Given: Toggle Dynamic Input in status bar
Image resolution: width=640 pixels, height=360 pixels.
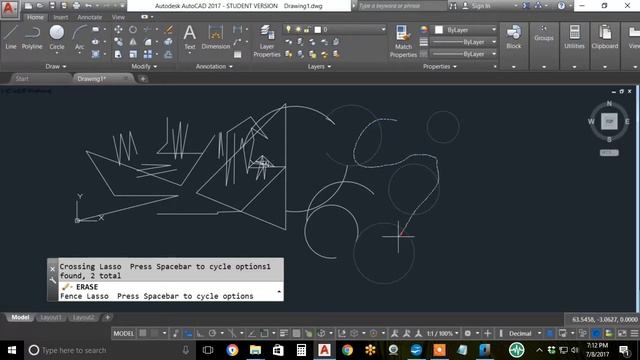Looking at the screenshot, I should tap(188, 333).
